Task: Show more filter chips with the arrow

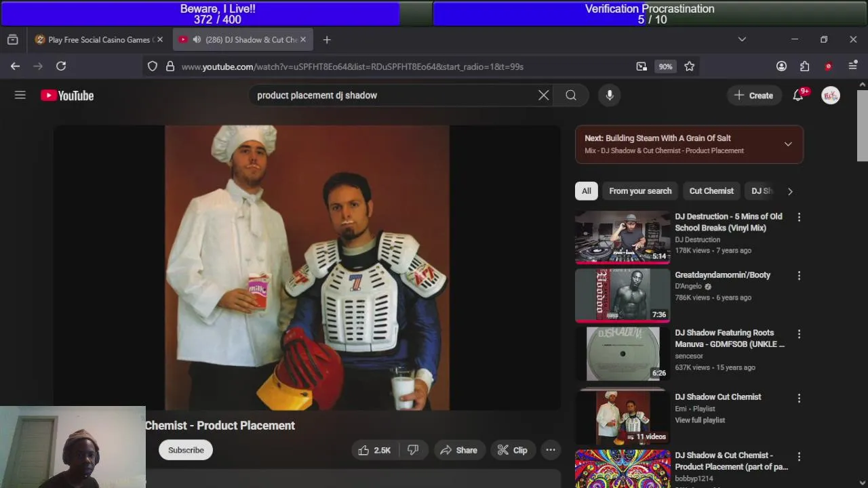Action: point(790,191)
